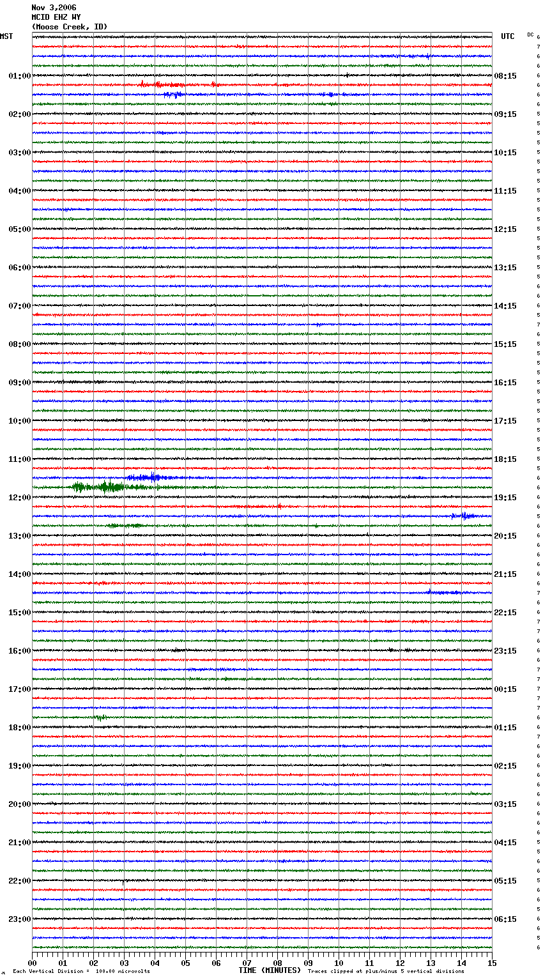
Task: Click minute tick label '06' on bottom axis
Action: (x=216, y=963)
